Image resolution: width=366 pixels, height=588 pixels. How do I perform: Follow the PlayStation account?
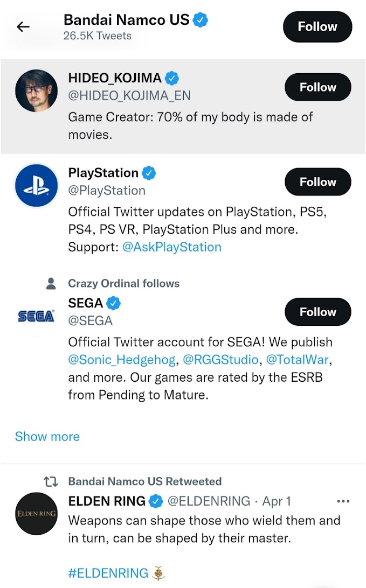(317, 182)
